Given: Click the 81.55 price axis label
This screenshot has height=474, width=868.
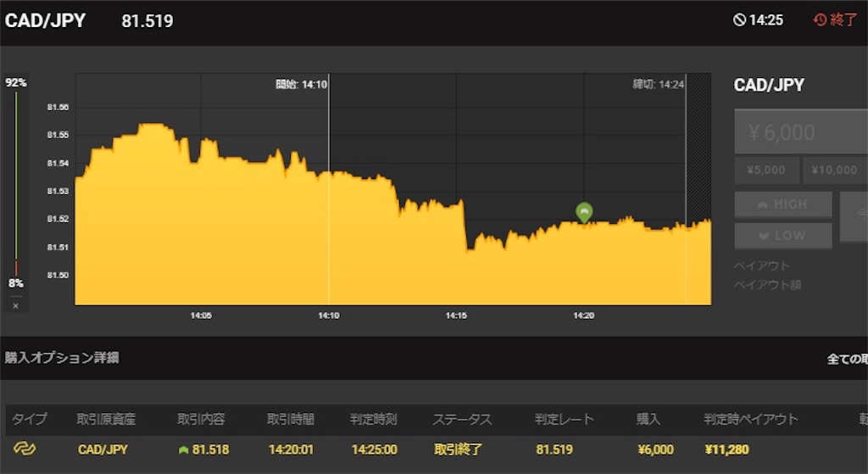Looking at the screenshot, I should (58, 135).
